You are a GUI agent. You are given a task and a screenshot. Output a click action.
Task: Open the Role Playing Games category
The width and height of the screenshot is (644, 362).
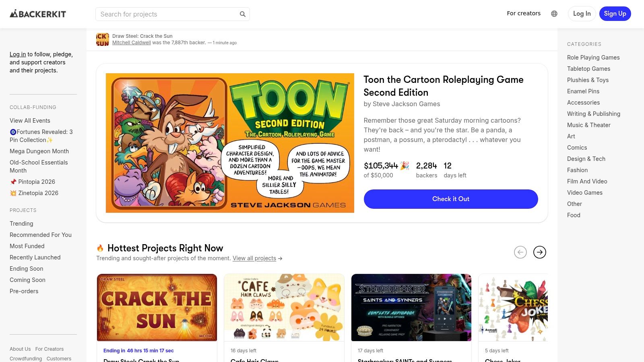(x=593, y=58)
